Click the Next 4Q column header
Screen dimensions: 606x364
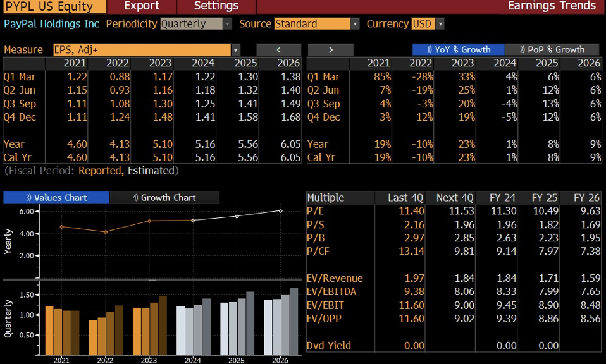click(x=455, y=198)
